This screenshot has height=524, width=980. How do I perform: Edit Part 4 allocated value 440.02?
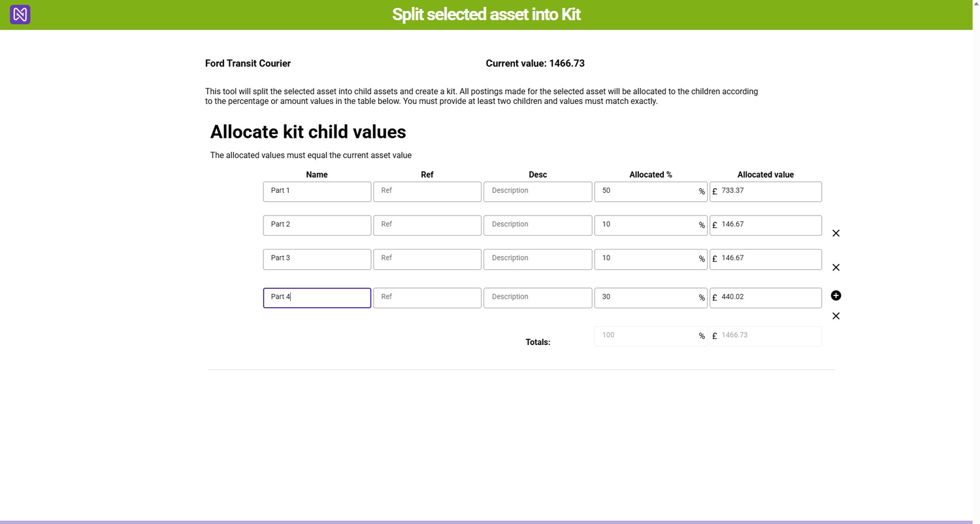(x=768, y=298)
